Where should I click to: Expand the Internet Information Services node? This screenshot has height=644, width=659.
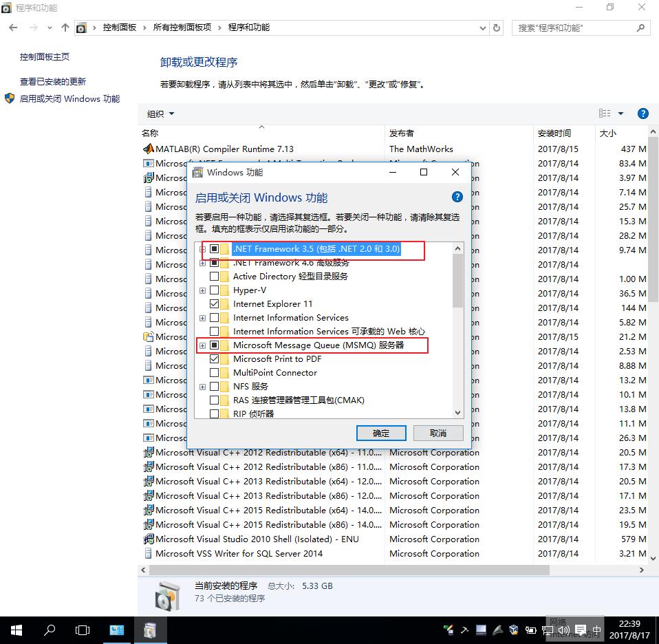202,318
